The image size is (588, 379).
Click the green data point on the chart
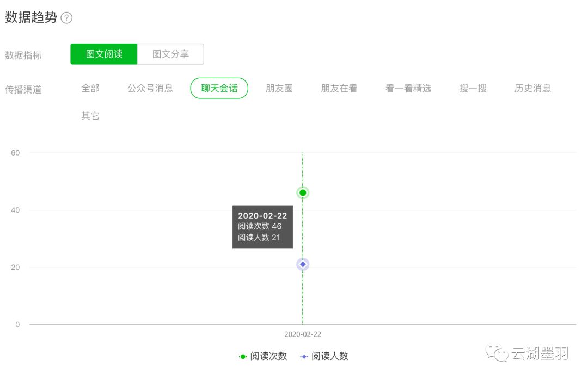302,192
